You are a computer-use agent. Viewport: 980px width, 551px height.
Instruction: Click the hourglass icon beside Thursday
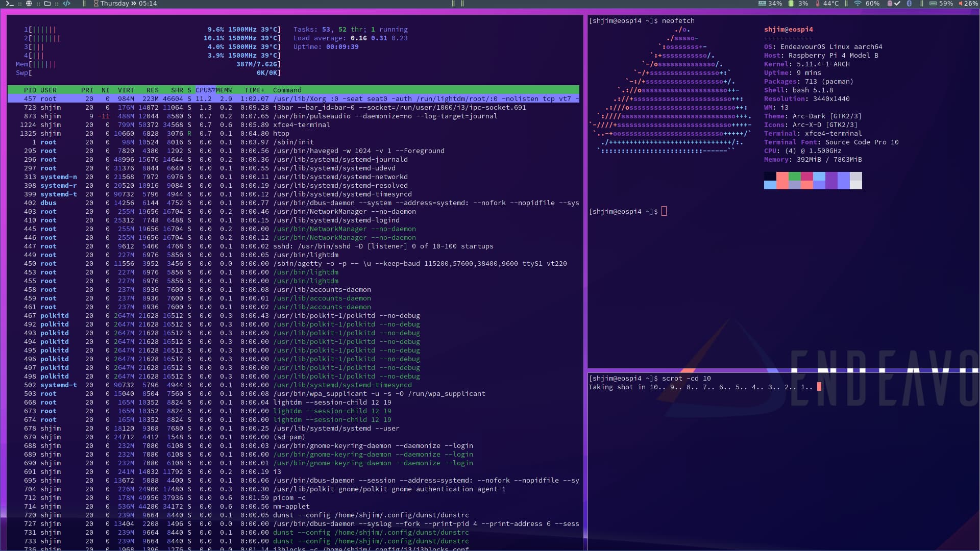click(x=96, y=4)
